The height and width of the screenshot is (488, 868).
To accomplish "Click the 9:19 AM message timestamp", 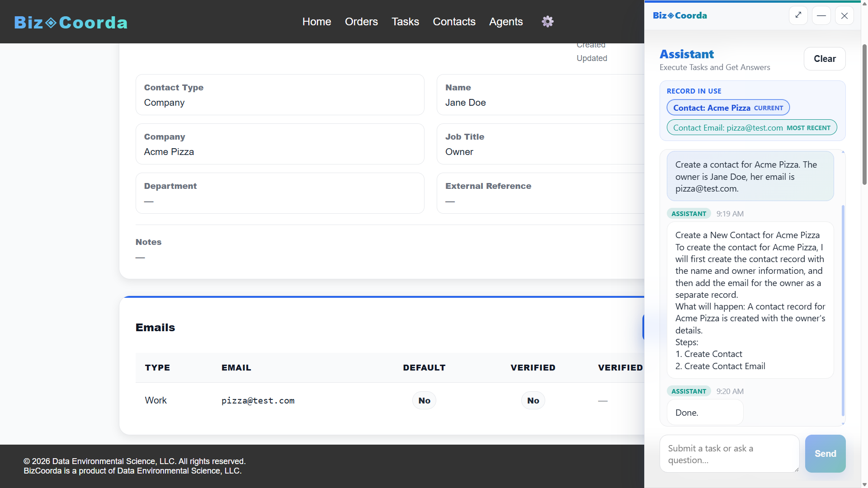I will (x=730, y=214).
